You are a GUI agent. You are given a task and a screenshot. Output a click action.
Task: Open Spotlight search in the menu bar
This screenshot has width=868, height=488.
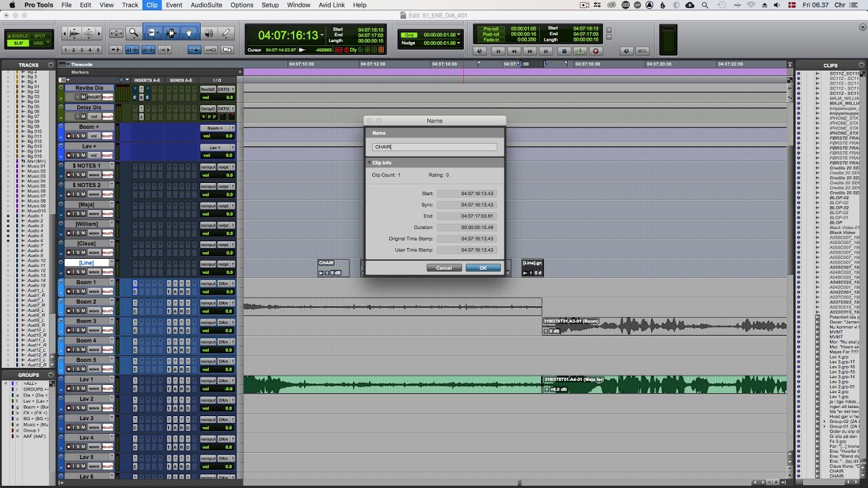(x=705, y=5)
